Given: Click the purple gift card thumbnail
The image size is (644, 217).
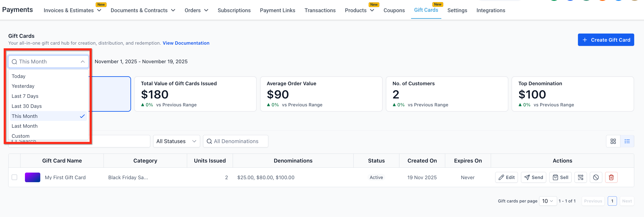Looking at the screenshot, I should pos(33,177).
